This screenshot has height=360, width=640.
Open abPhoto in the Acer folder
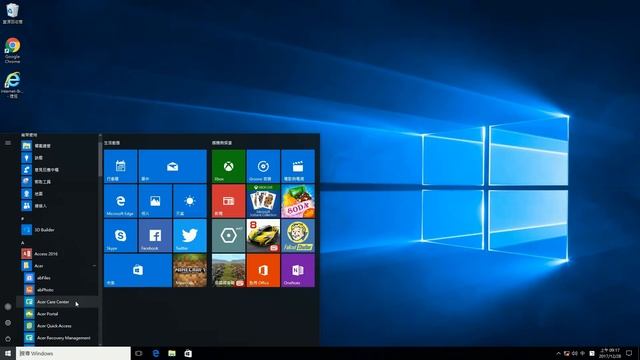pos(57,290)
